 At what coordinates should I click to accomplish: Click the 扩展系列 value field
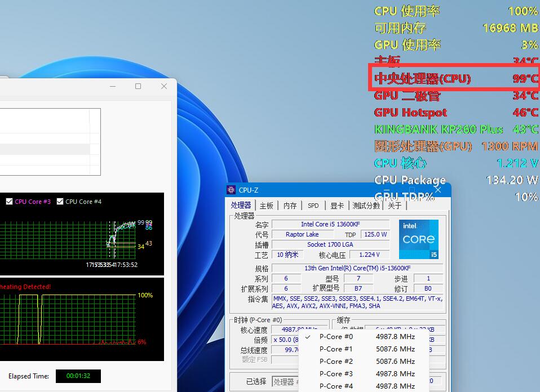click(x=286, y=288)
